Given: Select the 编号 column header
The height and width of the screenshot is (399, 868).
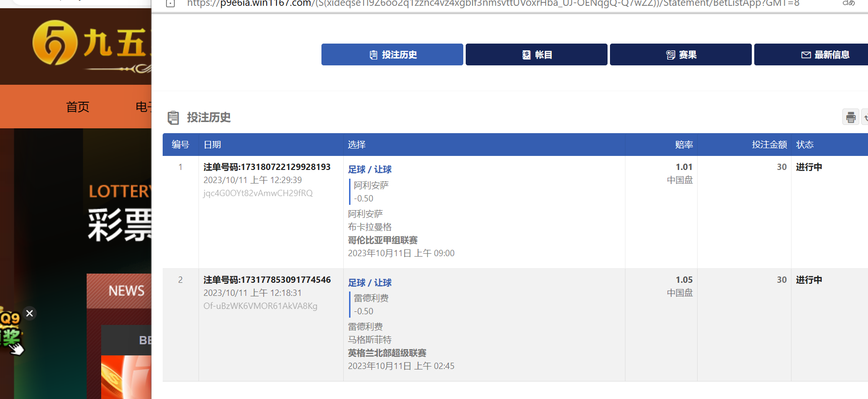Looking at the screenshot, I should coord(180,145).
